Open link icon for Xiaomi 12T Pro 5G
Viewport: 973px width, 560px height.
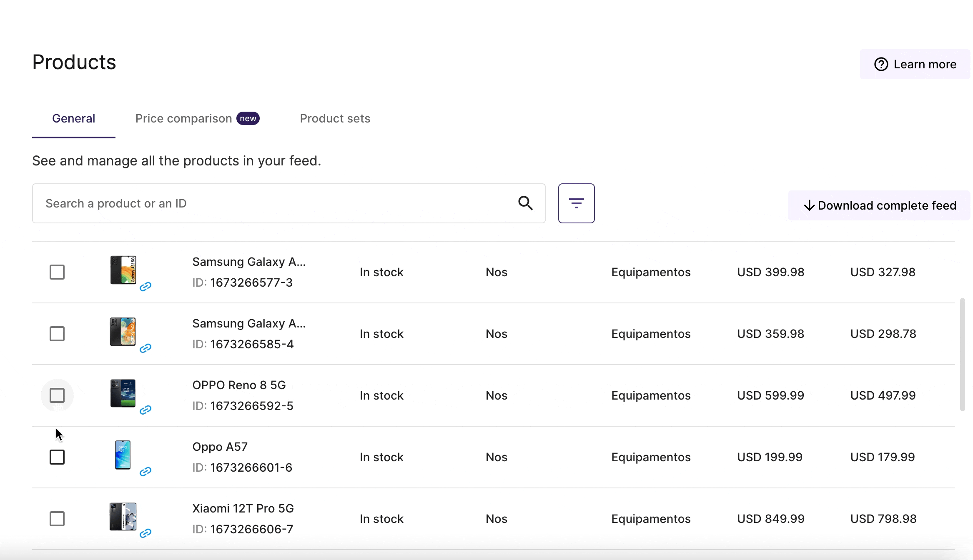point(145,533)
